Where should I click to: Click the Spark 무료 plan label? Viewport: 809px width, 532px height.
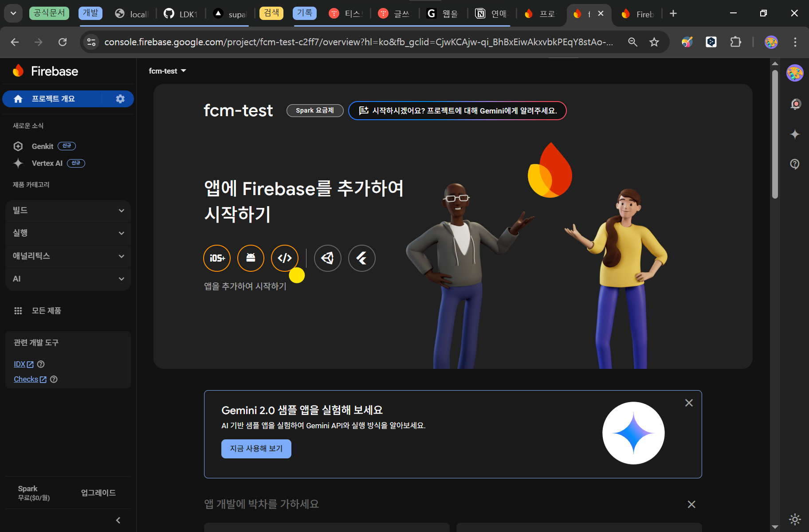click(x=34, y=493)
